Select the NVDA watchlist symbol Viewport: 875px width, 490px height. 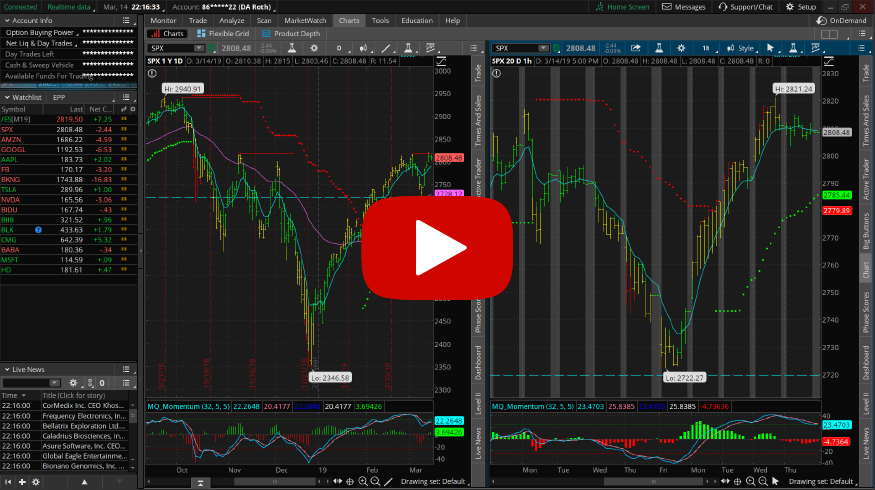point(11,200)
